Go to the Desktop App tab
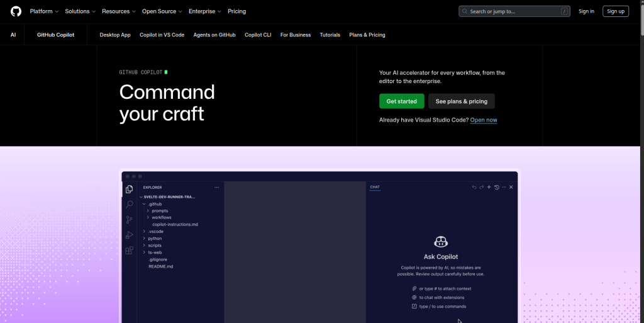Viewport: 644px width, 323px height. pos(115,35)
